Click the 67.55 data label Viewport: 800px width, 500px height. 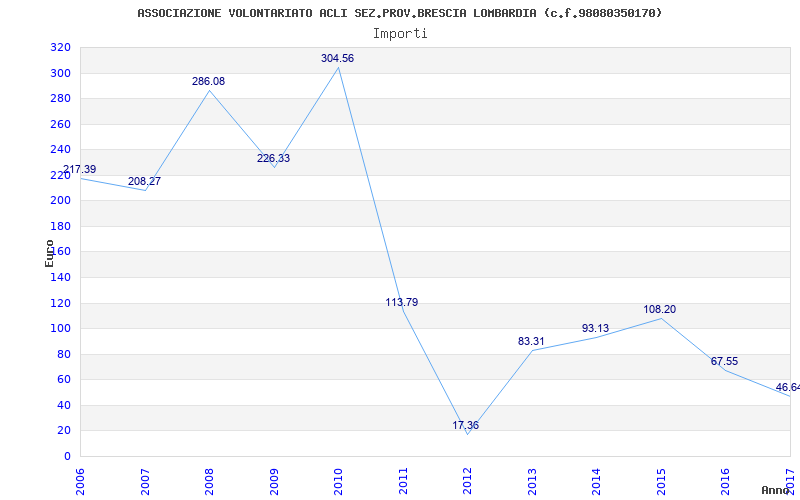coord(724,362)
